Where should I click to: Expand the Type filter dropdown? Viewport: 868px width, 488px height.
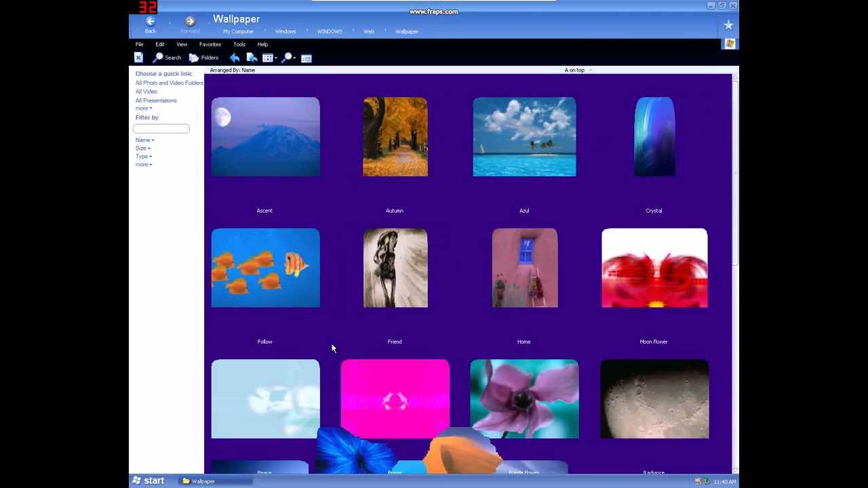pyautogui.click(x=143, y=156)
